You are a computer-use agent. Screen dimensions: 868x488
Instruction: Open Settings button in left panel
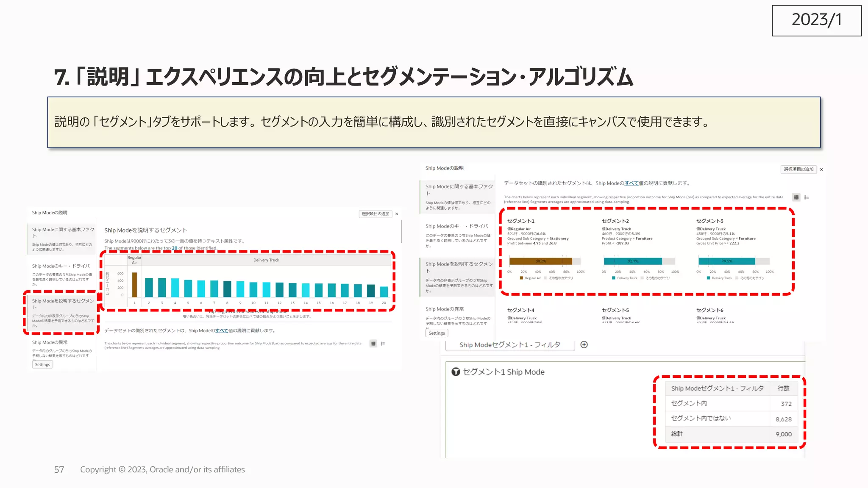pos(42,365)
